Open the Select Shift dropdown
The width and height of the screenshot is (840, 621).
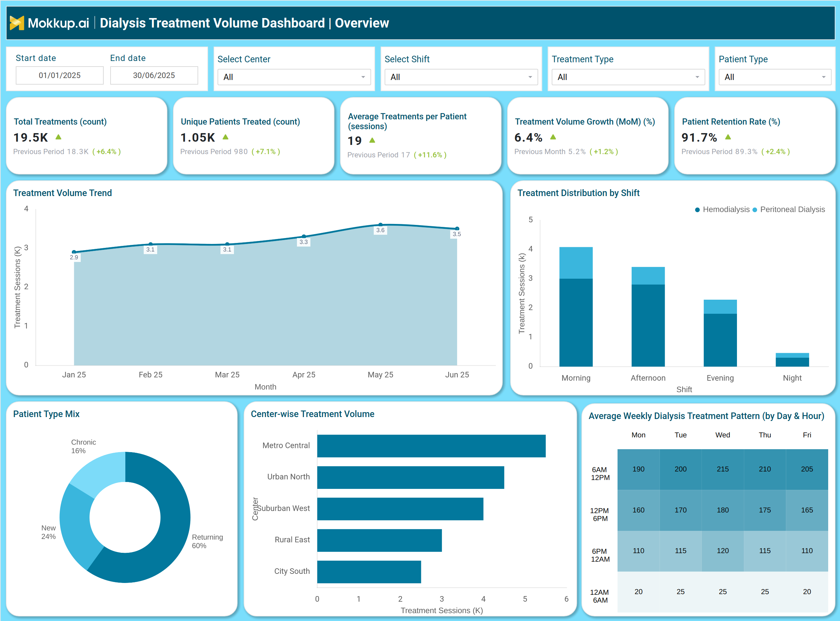[461, 77]
